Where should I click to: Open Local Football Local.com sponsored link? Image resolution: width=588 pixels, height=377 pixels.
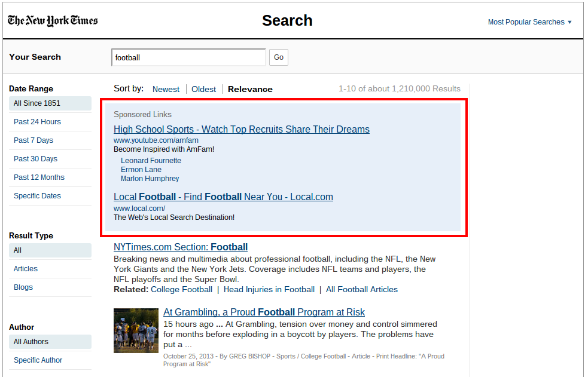[x=223, y=197]
